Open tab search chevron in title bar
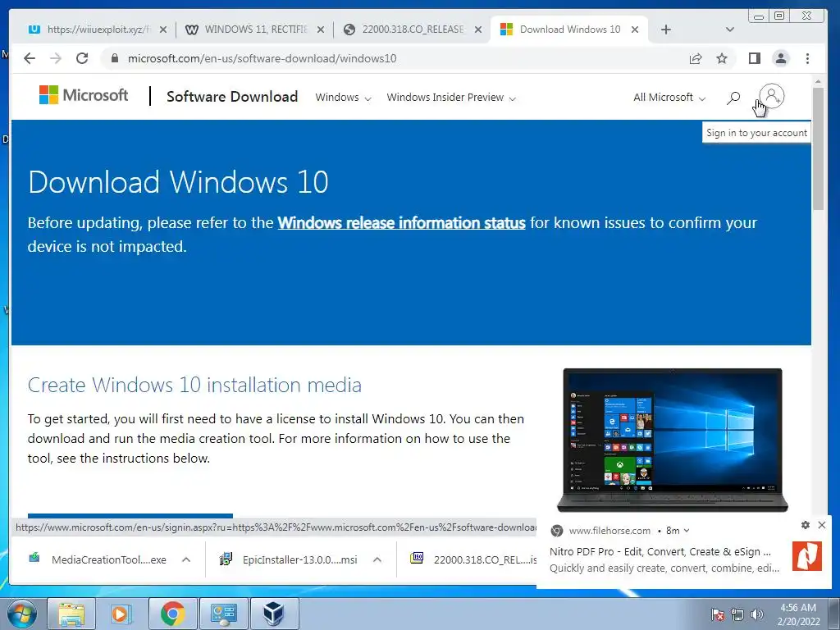 click(729, 30)
